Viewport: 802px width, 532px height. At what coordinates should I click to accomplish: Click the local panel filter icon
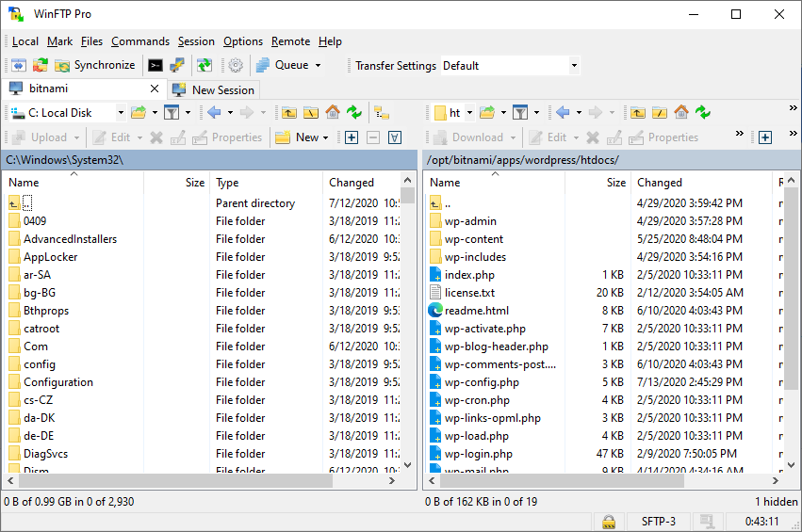pyautogui.click(x=172, y=112)
